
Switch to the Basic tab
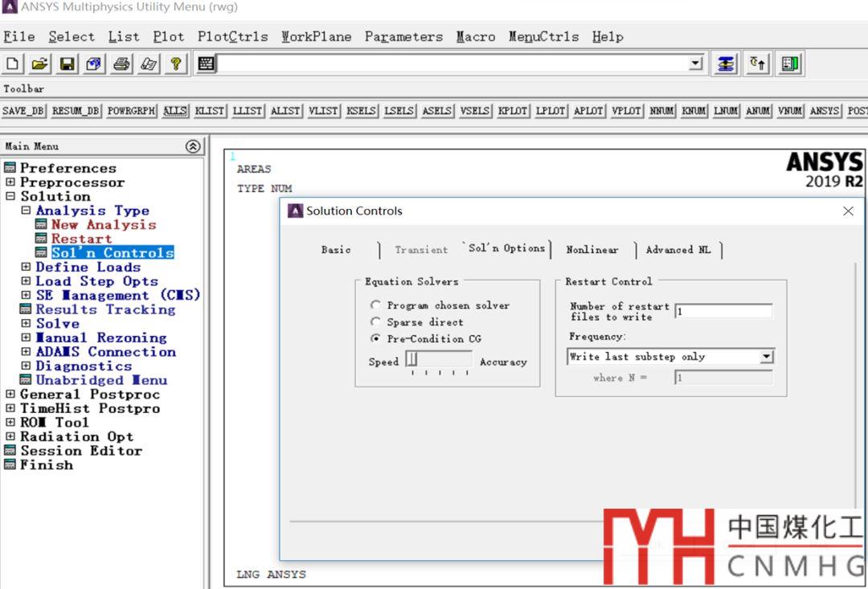[x=336, y=250]
